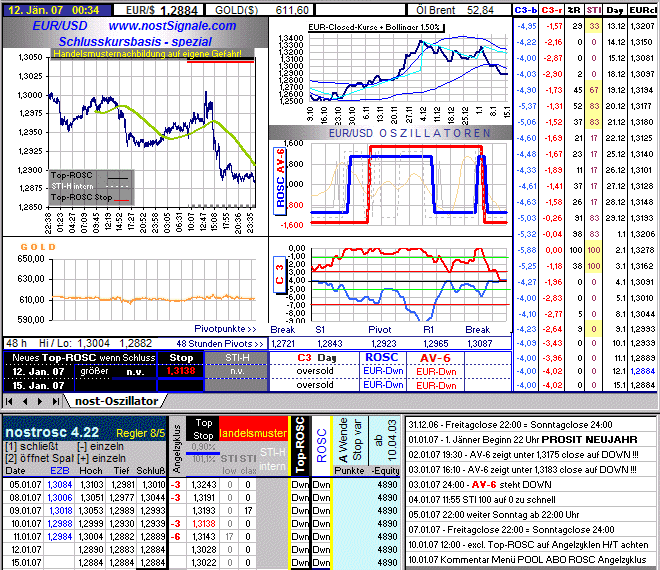The image size is (660, 570).
Task: Click C3-b value -5,88 in the 2.1 row
Action: (527, 250)
